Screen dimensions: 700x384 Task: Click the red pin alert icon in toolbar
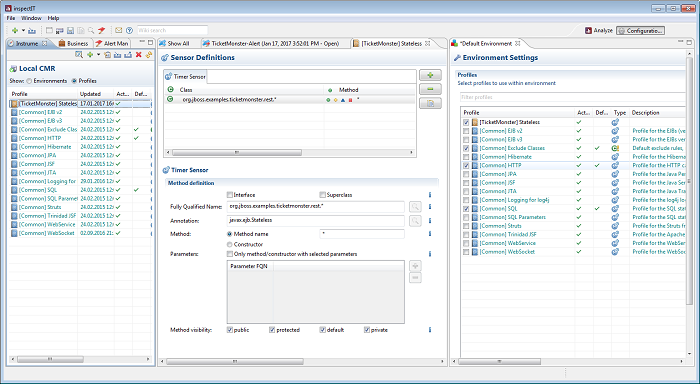pos(102,30)
